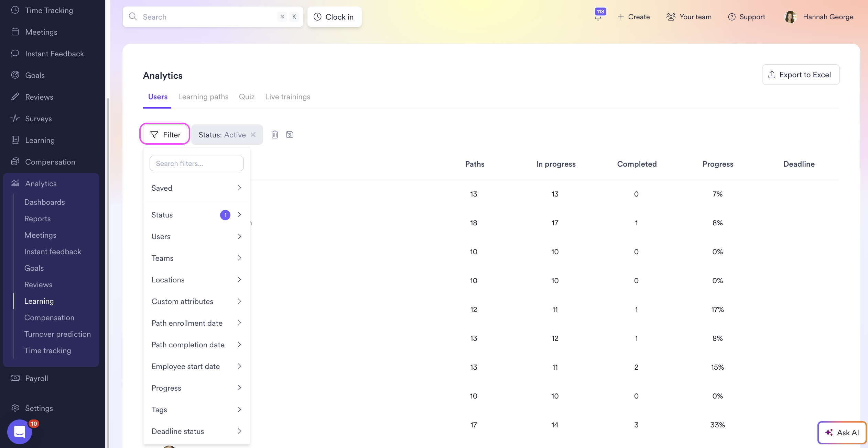The width and height of the screenshot is (868, 448).
Task: Click the notifications bell icon
Action: pyautogui.click(x=598, y=17)
